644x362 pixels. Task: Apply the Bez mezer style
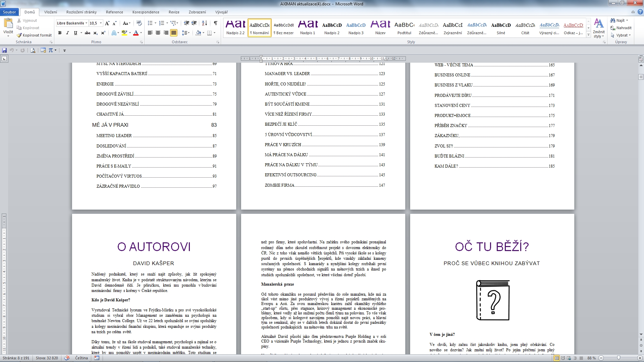point(283,28)
